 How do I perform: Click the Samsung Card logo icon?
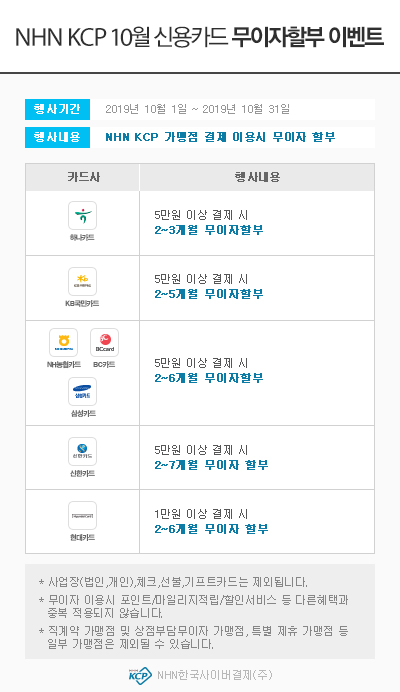click(82, 391)
